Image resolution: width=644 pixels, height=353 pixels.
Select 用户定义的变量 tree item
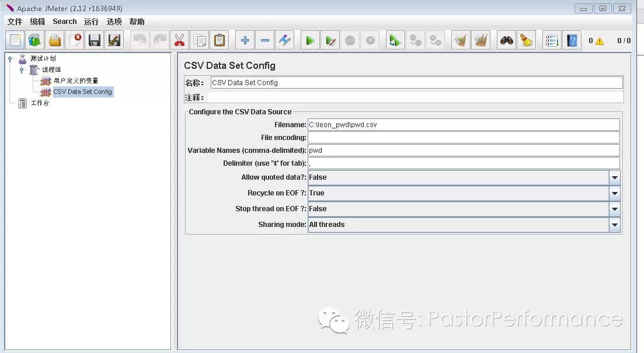pos(76,81)
